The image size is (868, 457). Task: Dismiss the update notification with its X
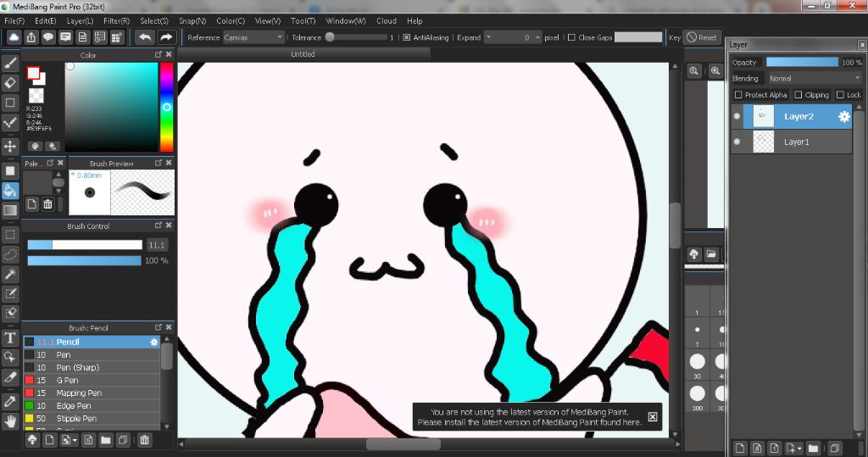(653, 416)
